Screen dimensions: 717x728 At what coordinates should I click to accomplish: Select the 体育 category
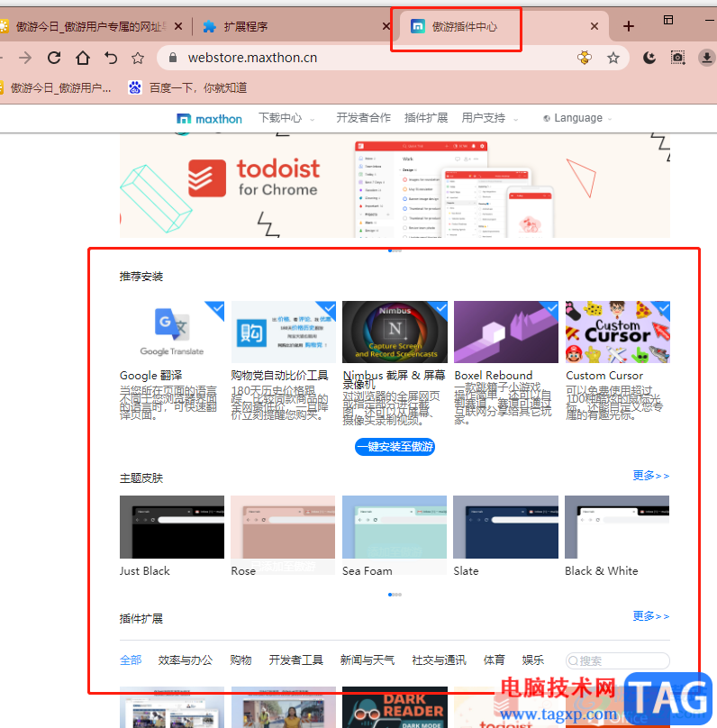coord(495,660)
